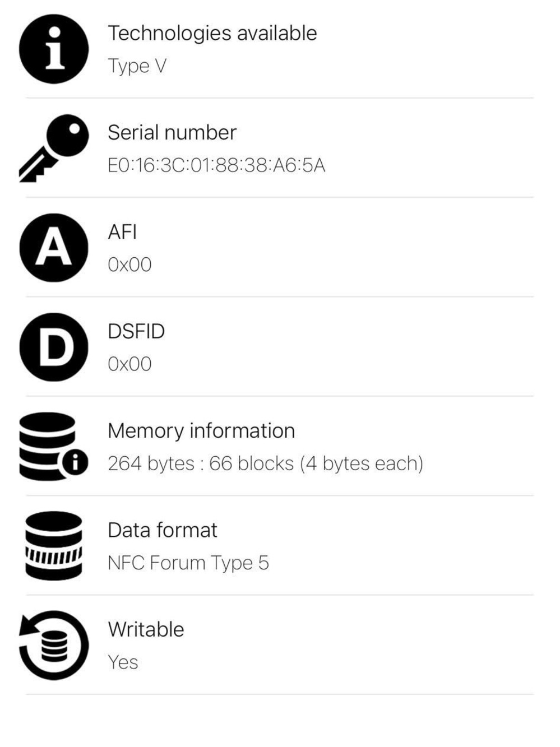Tap the info icon for Technologies available
This screenshot has height=747, width=560.
pos(54,49)
